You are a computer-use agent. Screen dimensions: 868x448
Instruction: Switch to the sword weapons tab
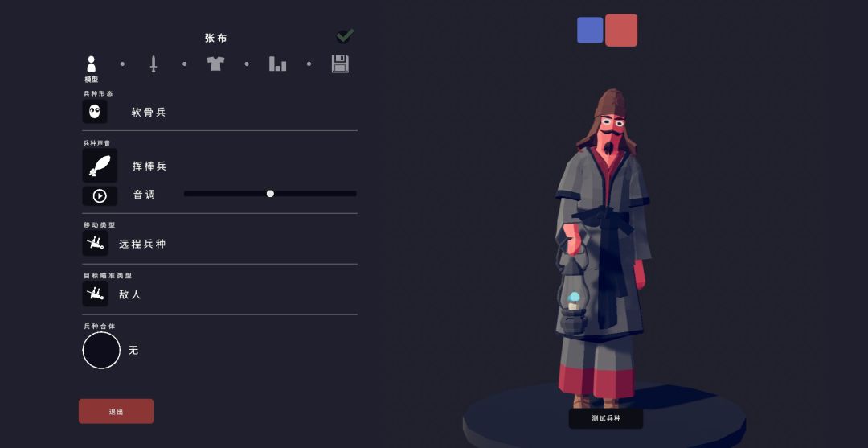click(154, 64)
